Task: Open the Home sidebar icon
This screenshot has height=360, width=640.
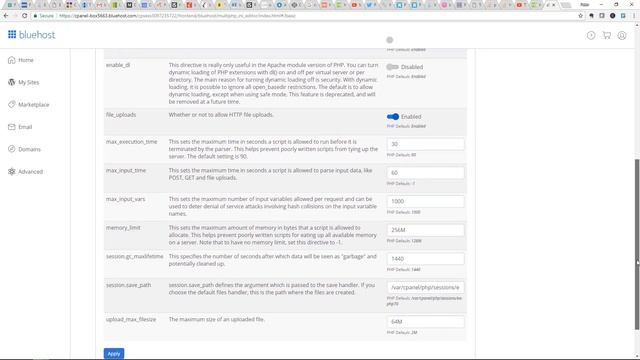Action: tap(11, 60)
